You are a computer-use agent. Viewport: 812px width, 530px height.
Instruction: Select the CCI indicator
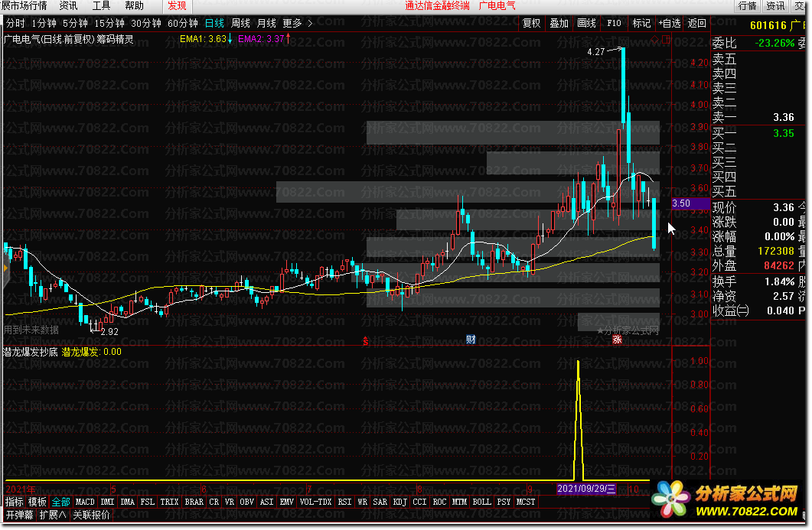coord(419,502)
